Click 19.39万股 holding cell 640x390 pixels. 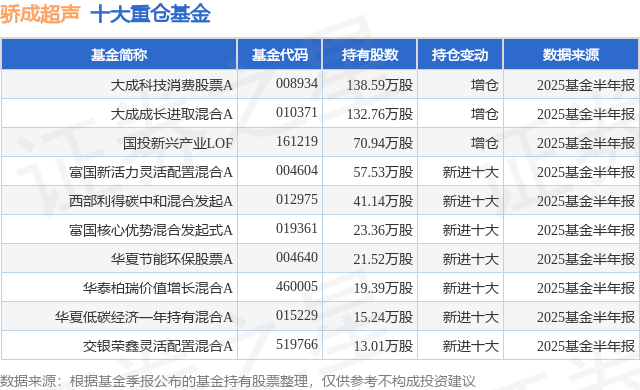click(x=383, y=288)
